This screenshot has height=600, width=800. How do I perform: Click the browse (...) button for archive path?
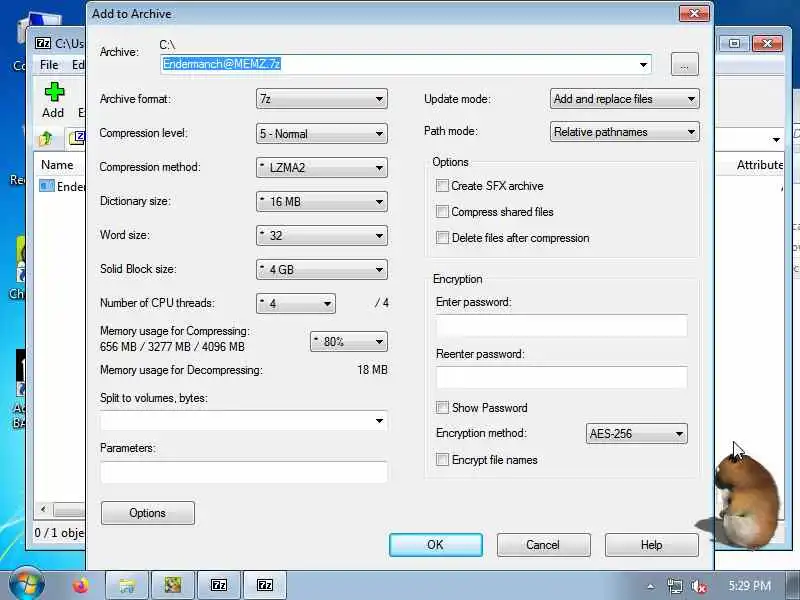click(x=684, y=64)
